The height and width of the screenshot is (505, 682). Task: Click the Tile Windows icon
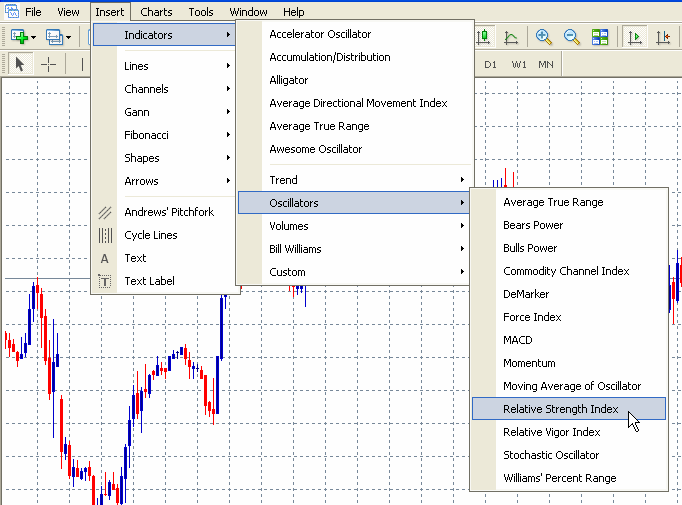600,37
